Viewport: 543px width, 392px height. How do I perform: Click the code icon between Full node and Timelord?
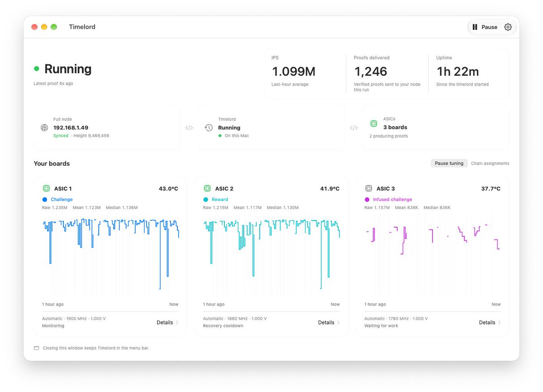coord(189,128)
